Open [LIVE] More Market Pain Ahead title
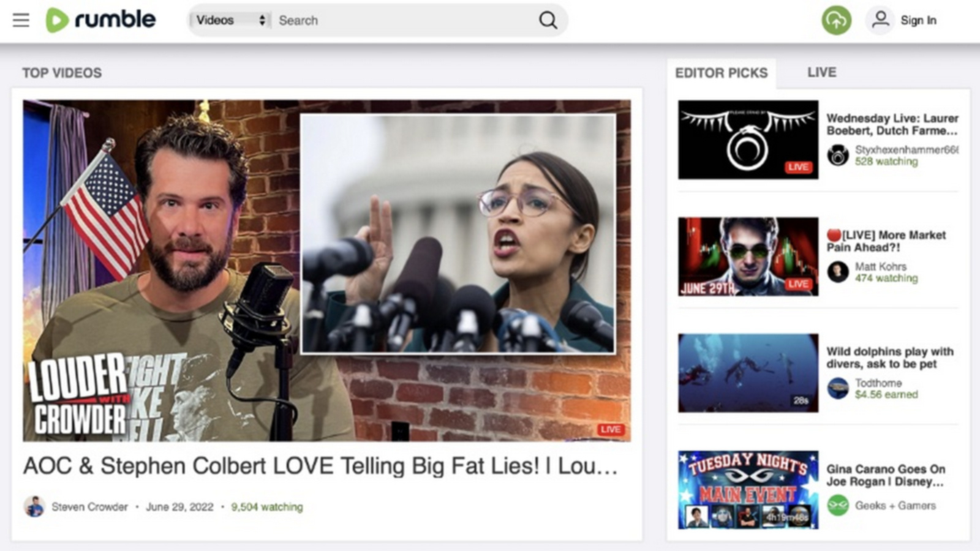 [x=886, y=241]
